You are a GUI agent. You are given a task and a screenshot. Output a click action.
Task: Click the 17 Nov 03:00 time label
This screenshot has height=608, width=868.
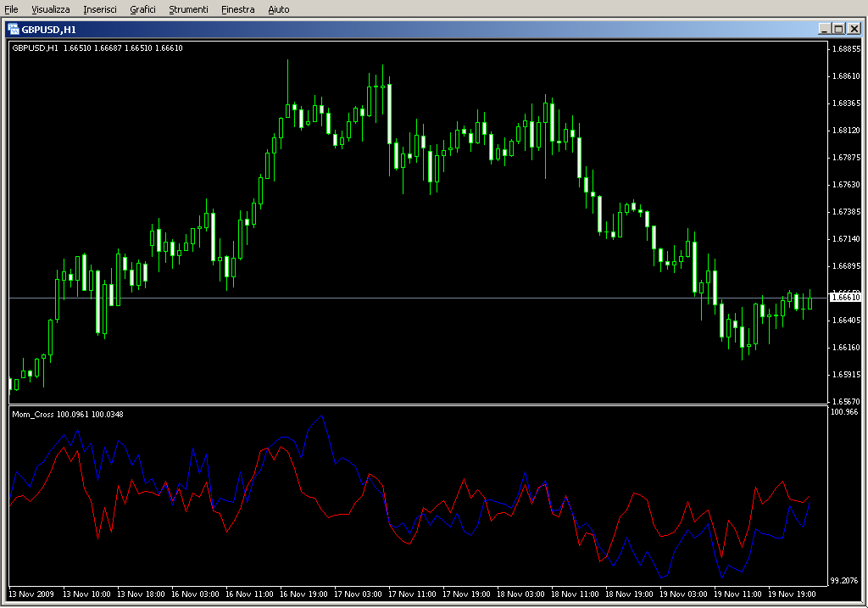coord(358,594)
